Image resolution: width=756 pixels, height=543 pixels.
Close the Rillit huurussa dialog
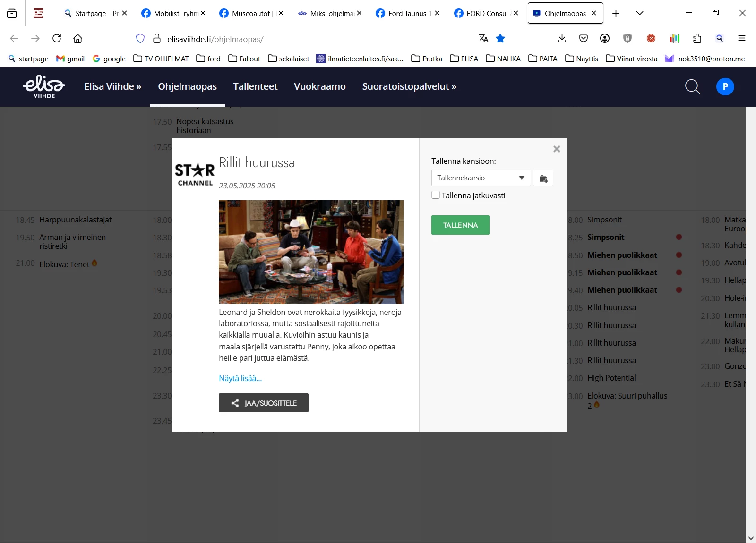557,149
